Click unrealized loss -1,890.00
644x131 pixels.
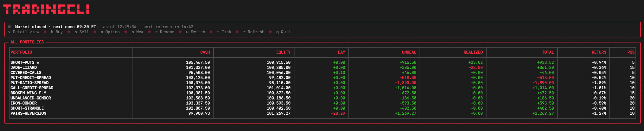click(405, 83)
